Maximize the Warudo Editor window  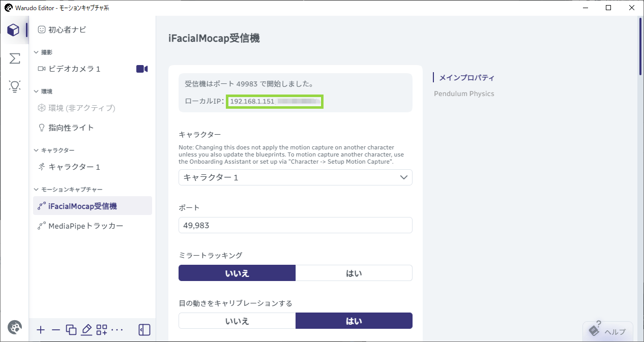point(608,8)
